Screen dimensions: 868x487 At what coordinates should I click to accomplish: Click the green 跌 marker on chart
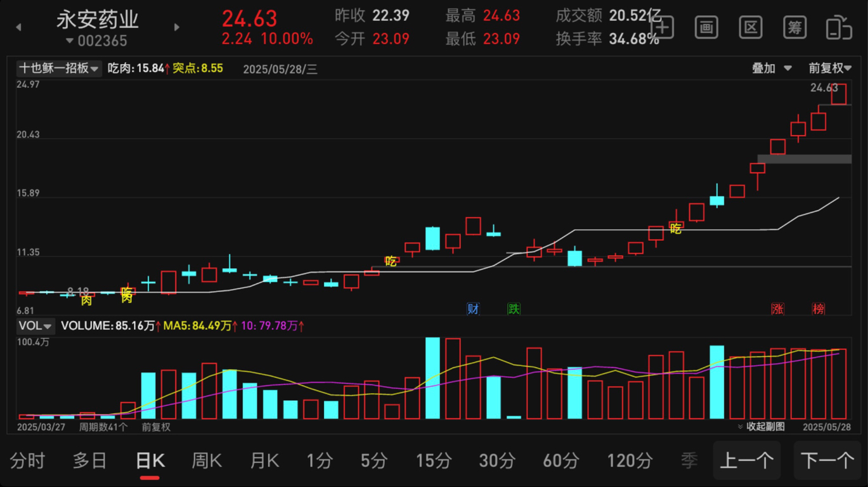pos(514,309)
